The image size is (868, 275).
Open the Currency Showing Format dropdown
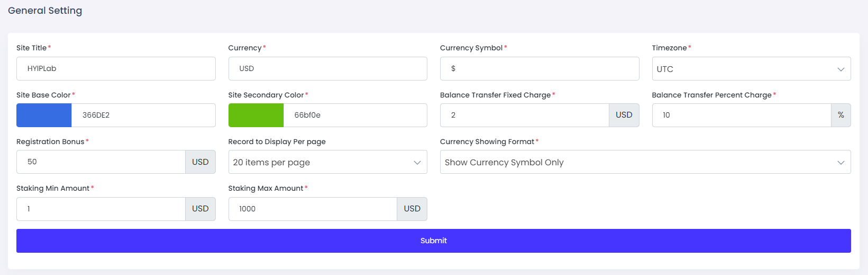(x=645, y=162)
